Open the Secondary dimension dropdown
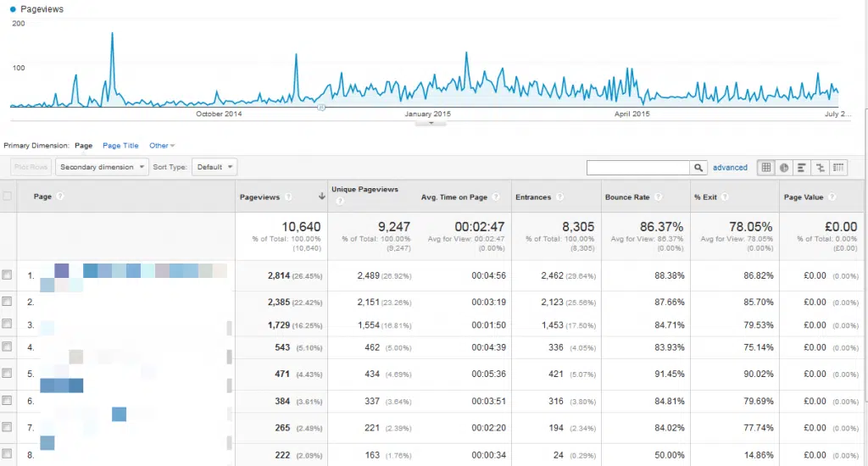The height and width of the screenshot is (466, 868). [x=102, y=167]
